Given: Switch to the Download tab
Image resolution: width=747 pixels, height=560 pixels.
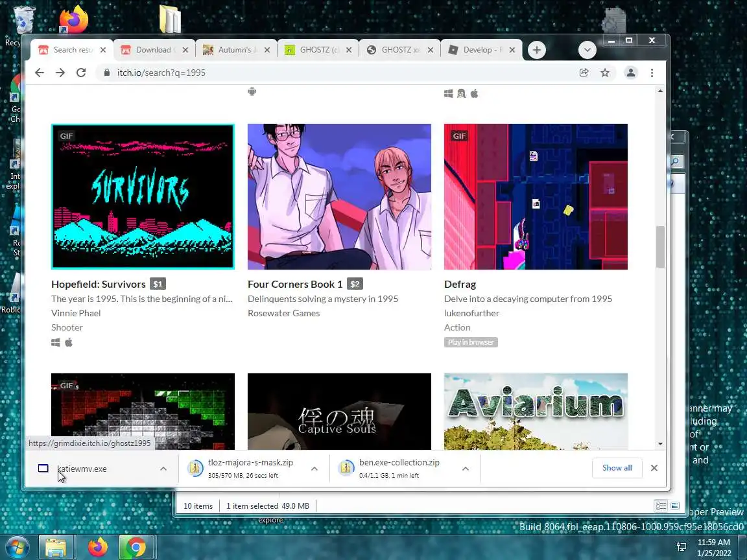Looking at the screenshot, I should (x=154, y=50).
